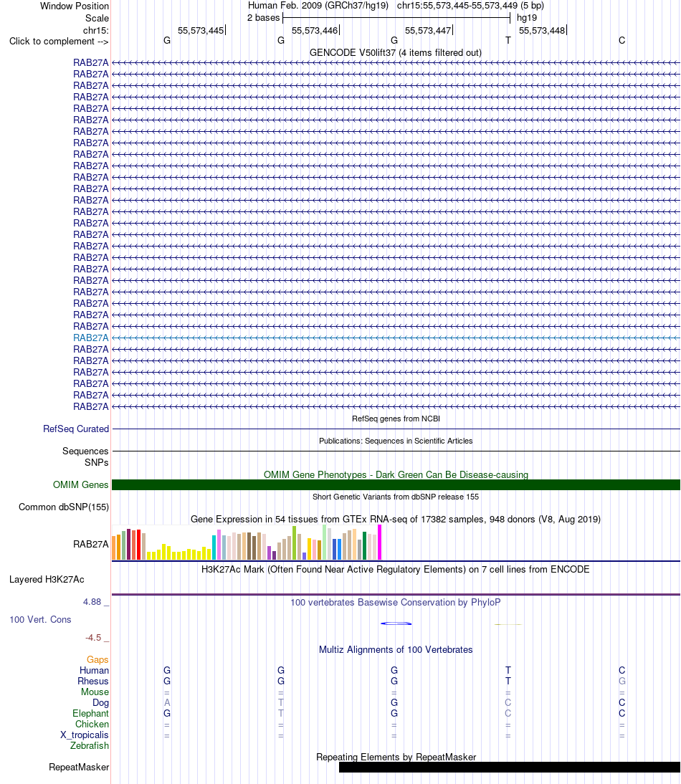Click the black RepeatMasker element bar
Image resolution: width=681 pixels, height=784 pixels.
pos(510,767)
